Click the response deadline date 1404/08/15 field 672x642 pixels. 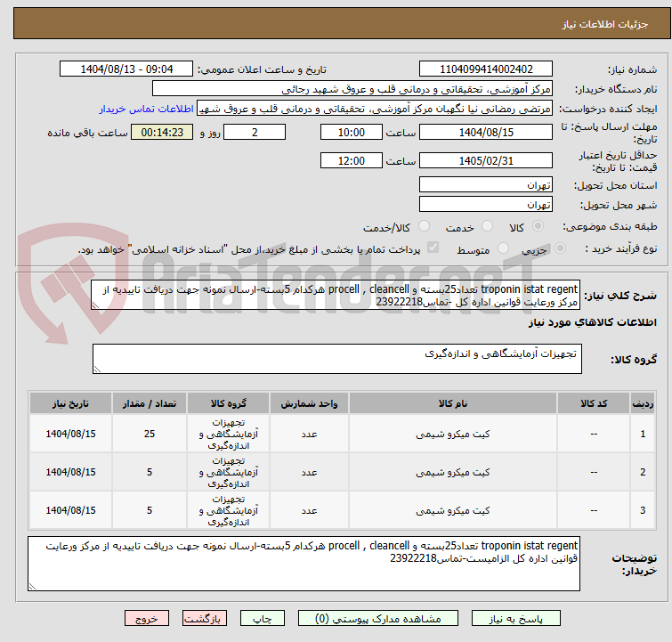(x=486, y=132)
